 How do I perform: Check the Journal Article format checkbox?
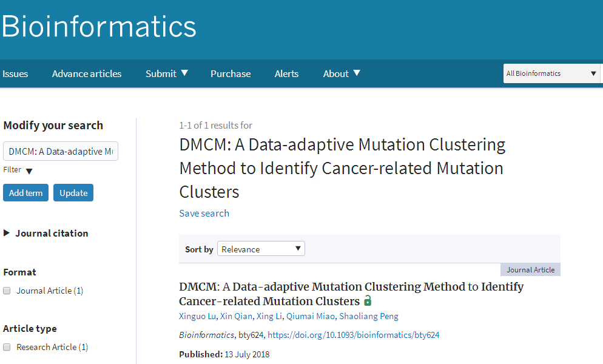coord(7,291)
